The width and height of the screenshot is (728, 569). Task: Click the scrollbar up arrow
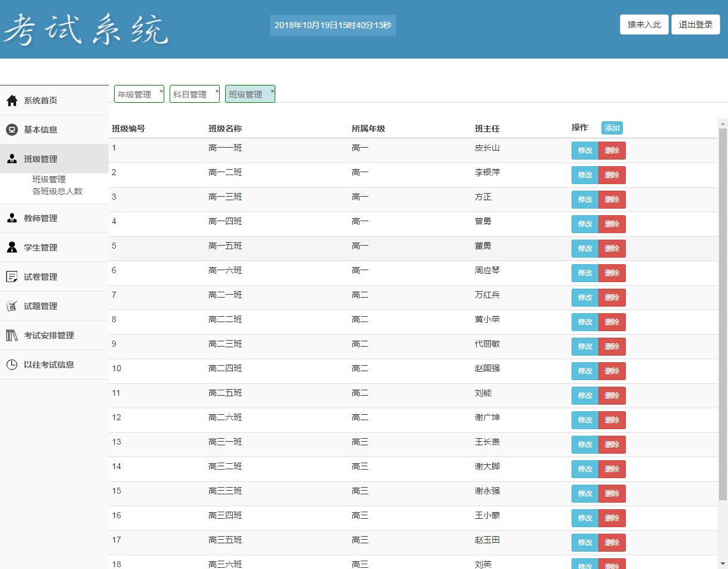723,123
